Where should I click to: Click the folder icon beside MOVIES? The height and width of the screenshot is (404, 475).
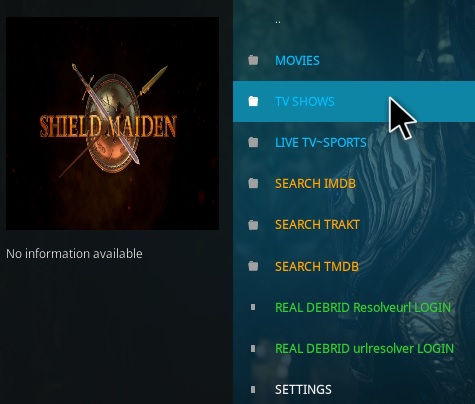click(x=253, y=60)
